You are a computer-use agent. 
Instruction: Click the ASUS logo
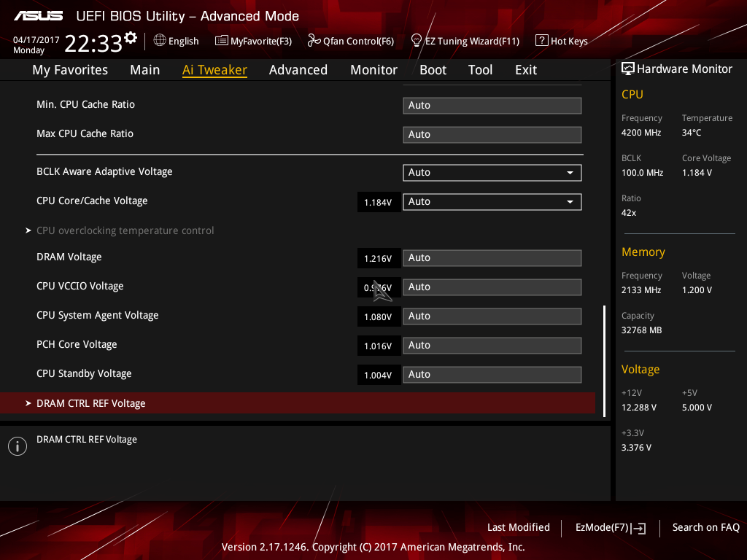[x=38, y=16]
